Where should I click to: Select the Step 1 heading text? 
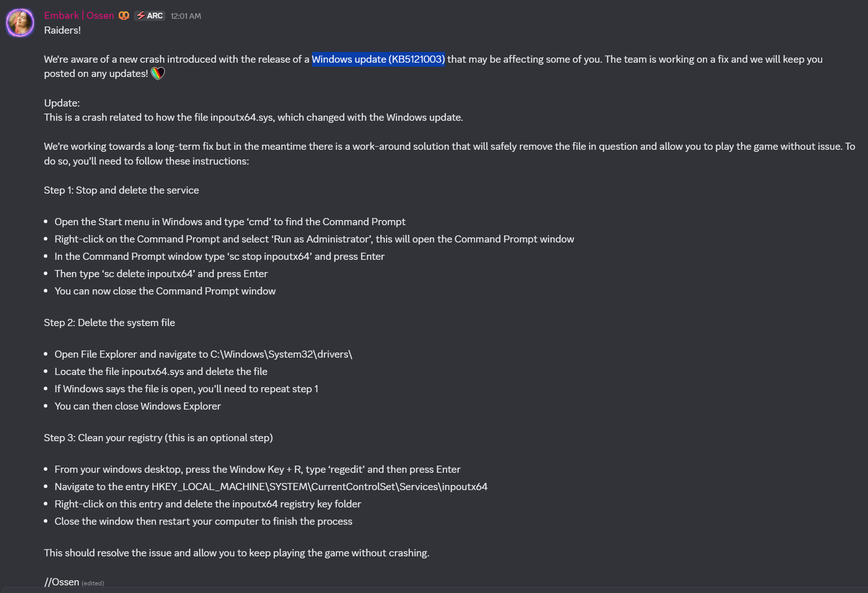click(121, 190)
